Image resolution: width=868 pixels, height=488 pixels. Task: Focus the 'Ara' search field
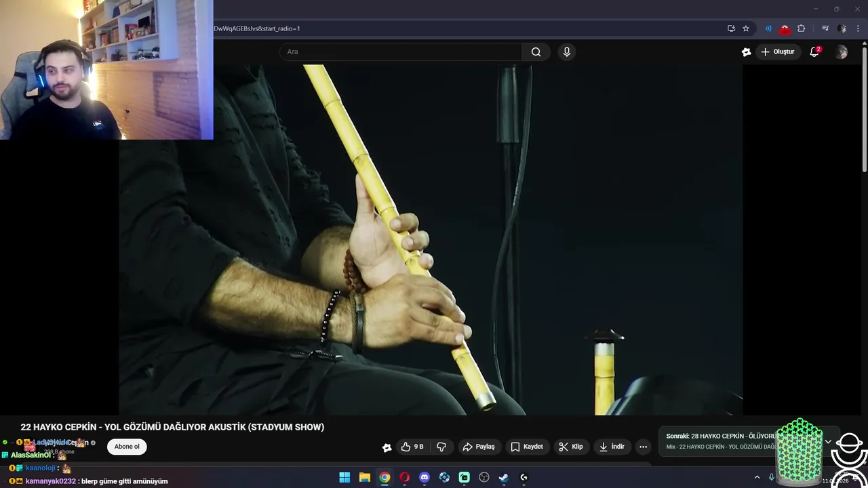point(401,52)
